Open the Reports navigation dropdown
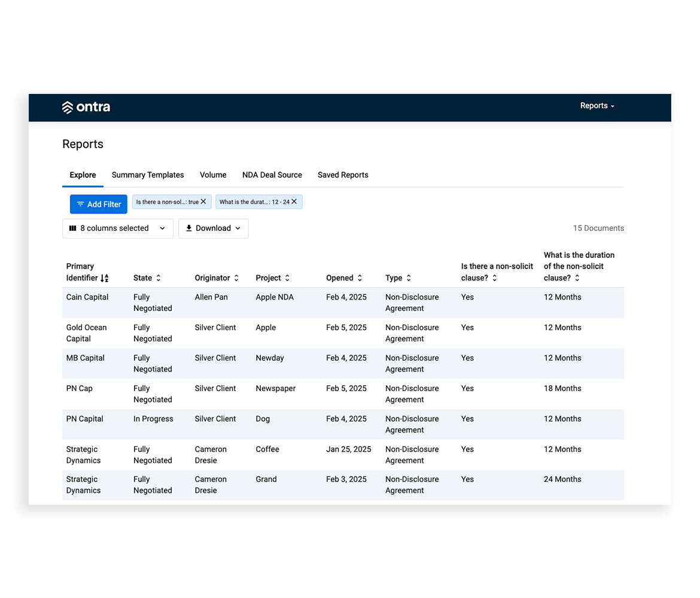700x598 pixels. [596, 105]
